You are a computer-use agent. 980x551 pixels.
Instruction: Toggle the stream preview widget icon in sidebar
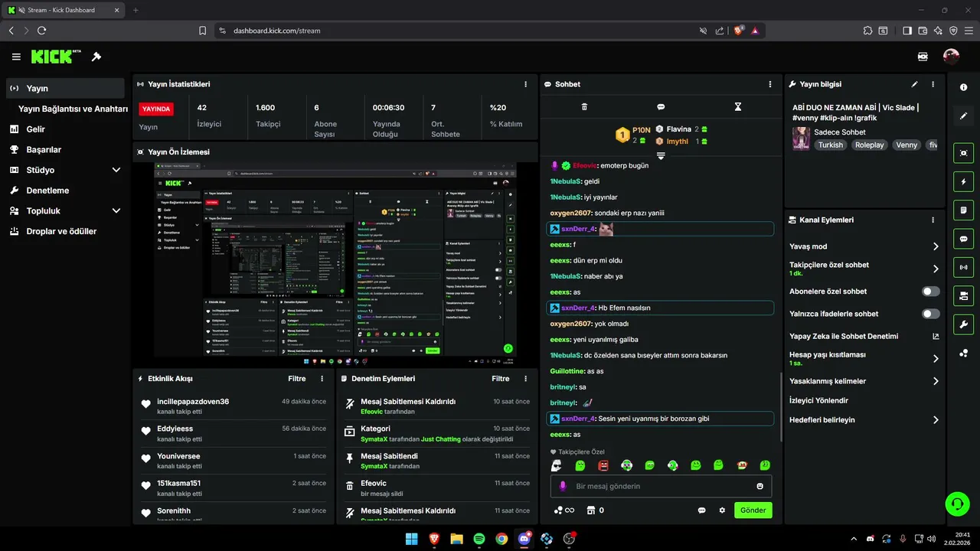pyautogui.click(x=963, y=153)
